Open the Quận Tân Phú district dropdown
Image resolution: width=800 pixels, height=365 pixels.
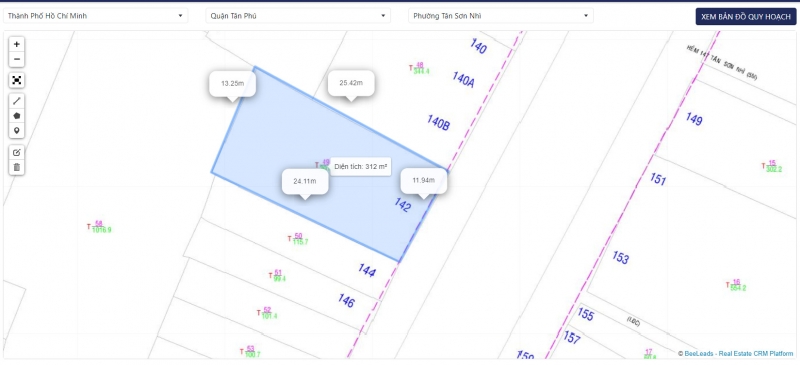[x=298, y=16]
